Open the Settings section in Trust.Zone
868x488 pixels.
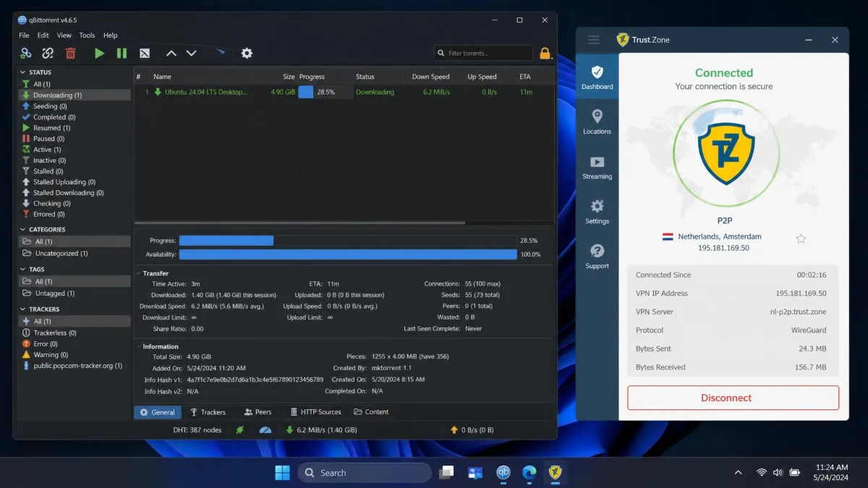click(597, 213)
